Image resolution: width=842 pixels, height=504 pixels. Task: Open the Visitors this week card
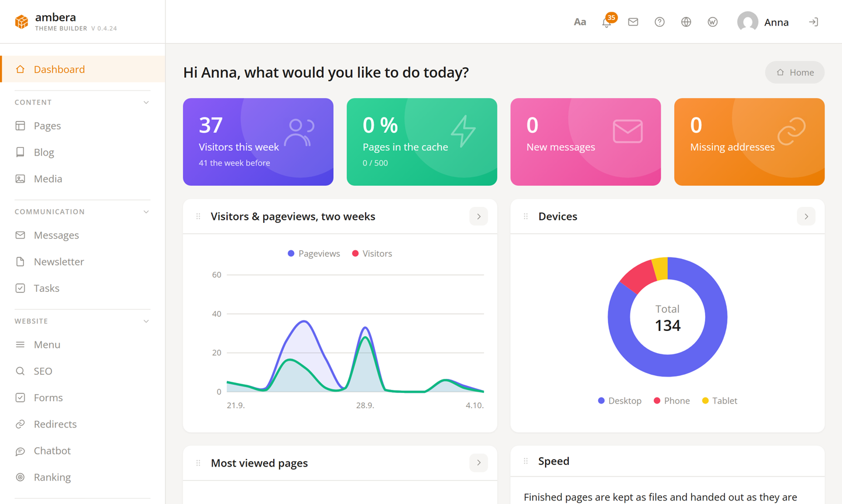258,142
